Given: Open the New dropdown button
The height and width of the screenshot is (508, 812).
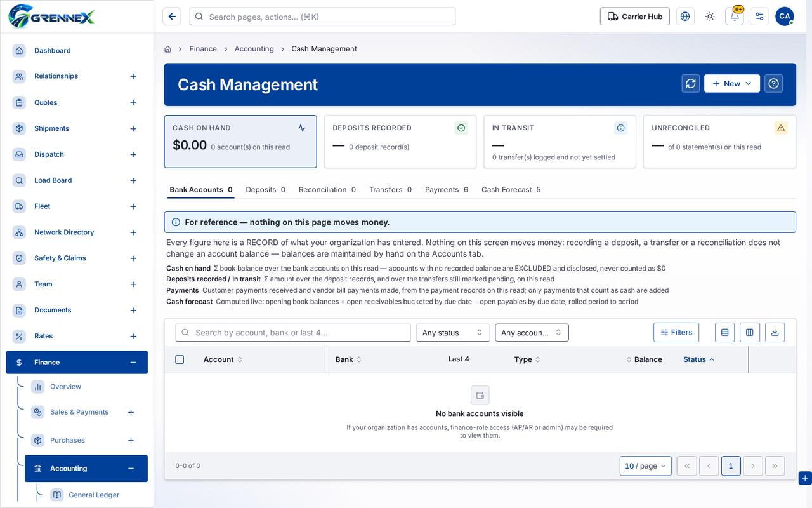Looking at the screenshot, I should coord(731,83).
